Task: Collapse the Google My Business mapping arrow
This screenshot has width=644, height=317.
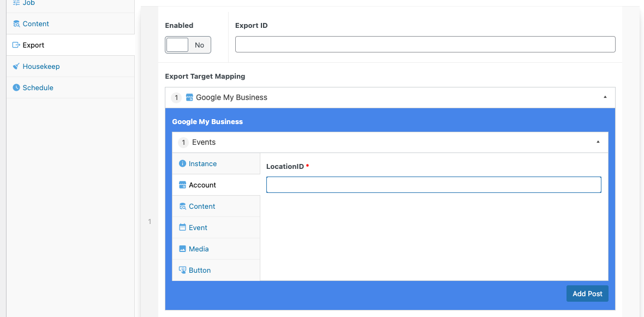Action: [605, 97]
